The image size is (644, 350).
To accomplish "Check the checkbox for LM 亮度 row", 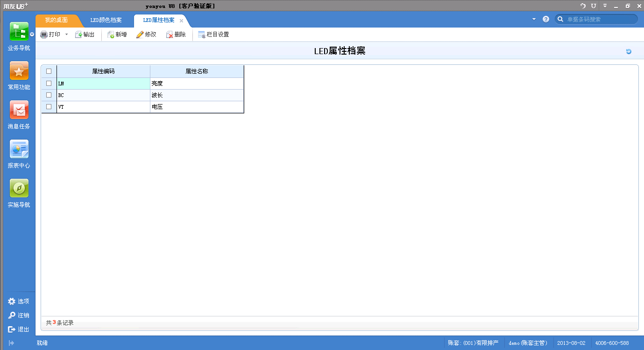I will (x=49, y=83).
